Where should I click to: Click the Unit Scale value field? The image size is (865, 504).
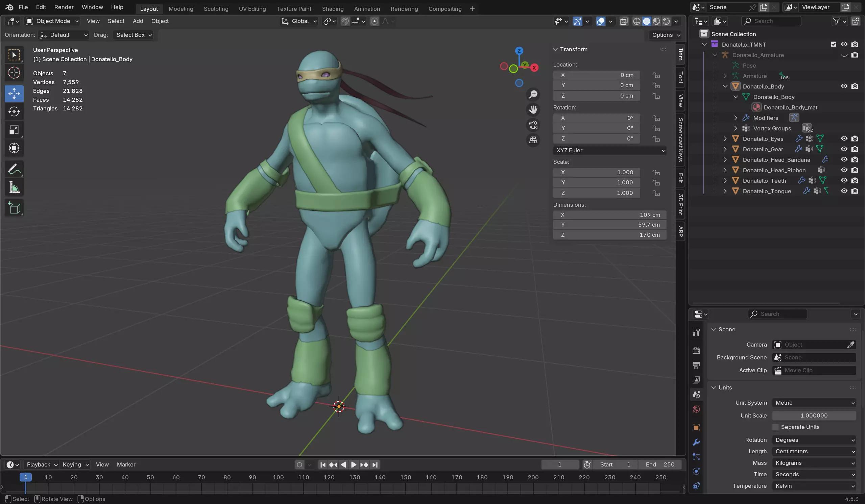814,415
